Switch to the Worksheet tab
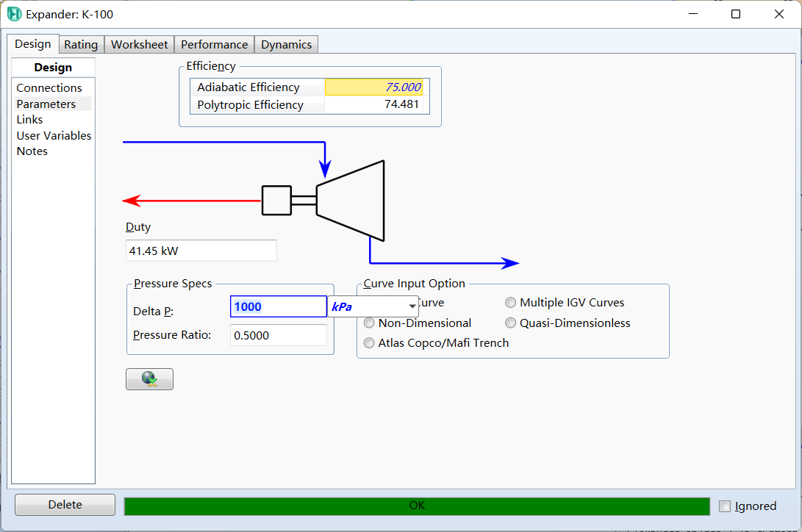 139,45
